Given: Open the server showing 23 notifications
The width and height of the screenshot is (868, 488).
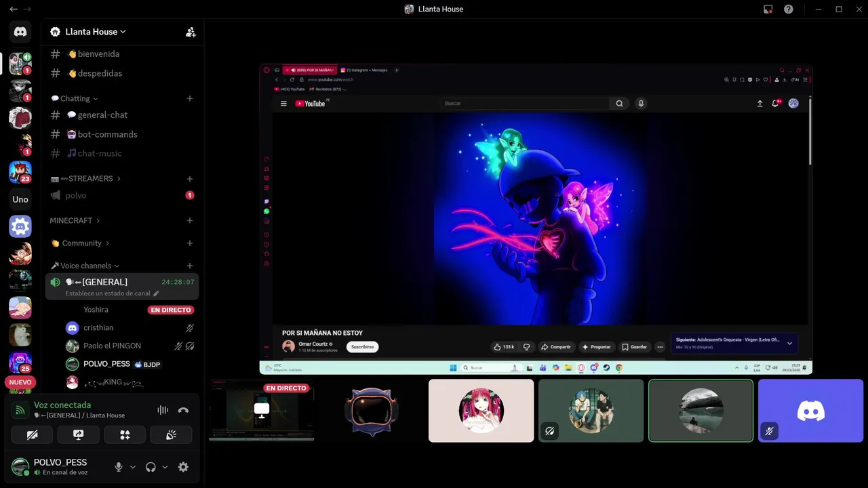Looking at the screenshot, I should [20, 172].
